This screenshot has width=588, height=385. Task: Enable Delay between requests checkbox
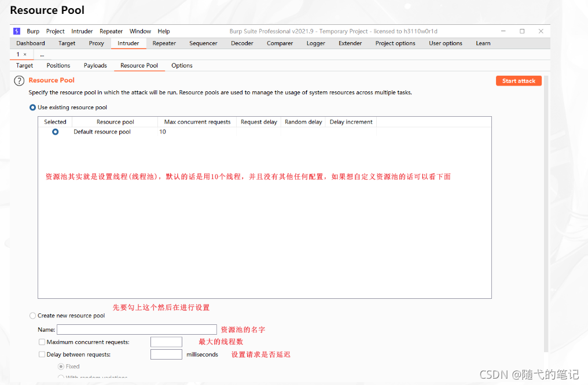(42, 354)
